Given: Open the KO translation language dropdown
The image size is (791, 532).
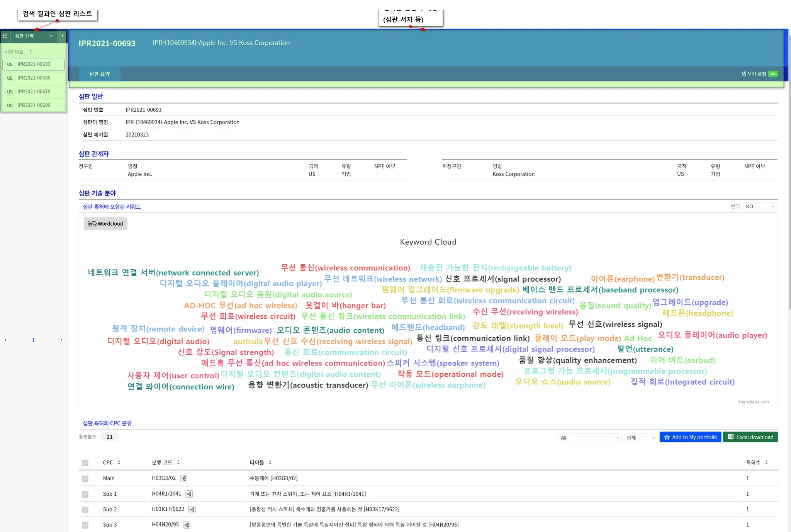Looking at the screenshot, I should point(760,206).
